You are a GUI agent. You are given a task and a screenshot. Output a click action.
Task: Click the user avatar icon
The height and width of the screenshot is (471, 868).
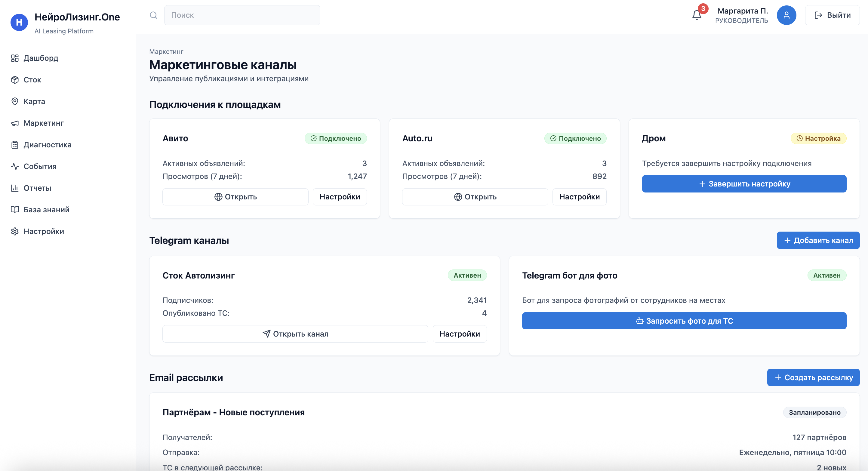pyautogui.click(x=786, y=15)
